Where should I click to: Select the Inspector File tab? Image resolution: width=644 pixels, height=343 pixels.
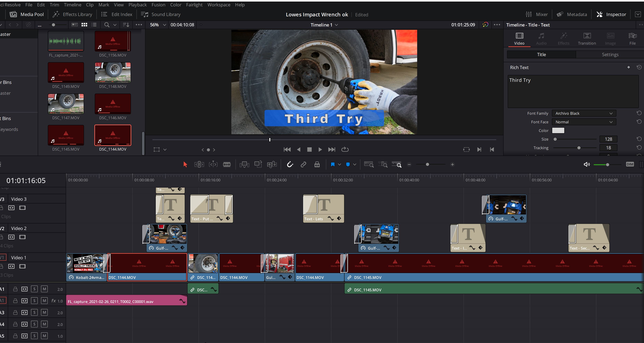[x=632, y=39]
